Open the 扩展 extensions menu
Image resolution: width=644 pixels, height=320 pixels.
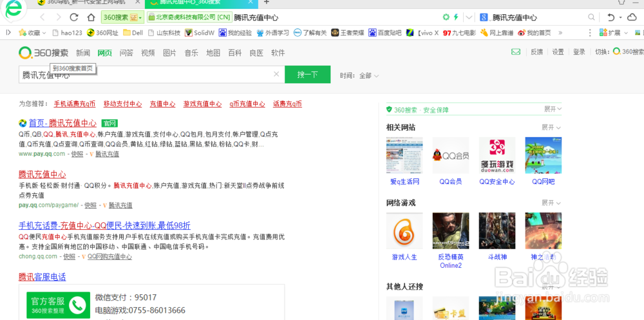pos(614,32)
